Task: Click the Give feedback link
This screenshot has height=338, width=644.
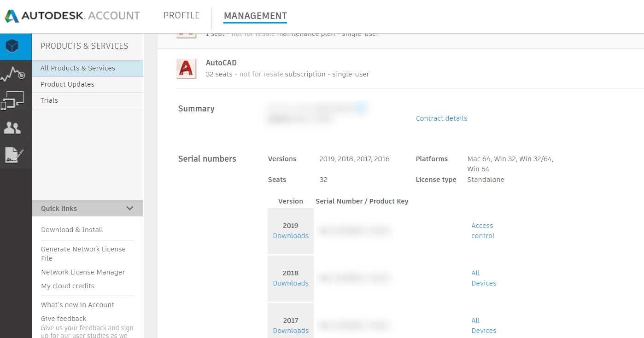Action: pos(64,319)
